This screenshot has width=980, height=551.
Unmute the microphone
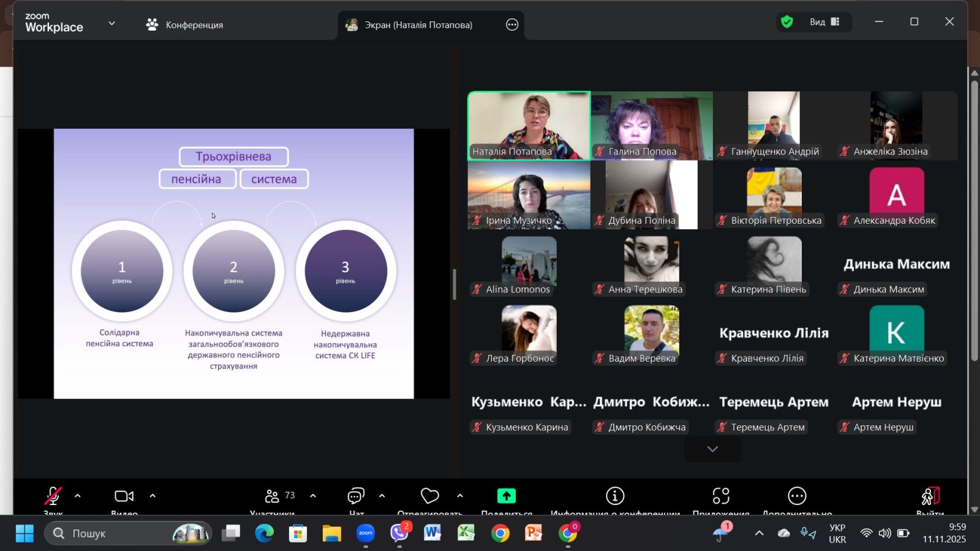[53, 496]
